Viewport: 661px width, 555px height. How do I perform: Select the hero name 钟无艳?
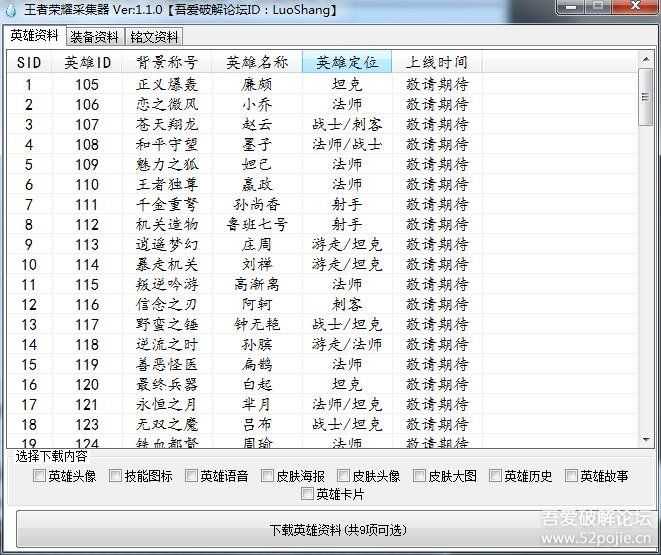[x=257, y=324]
